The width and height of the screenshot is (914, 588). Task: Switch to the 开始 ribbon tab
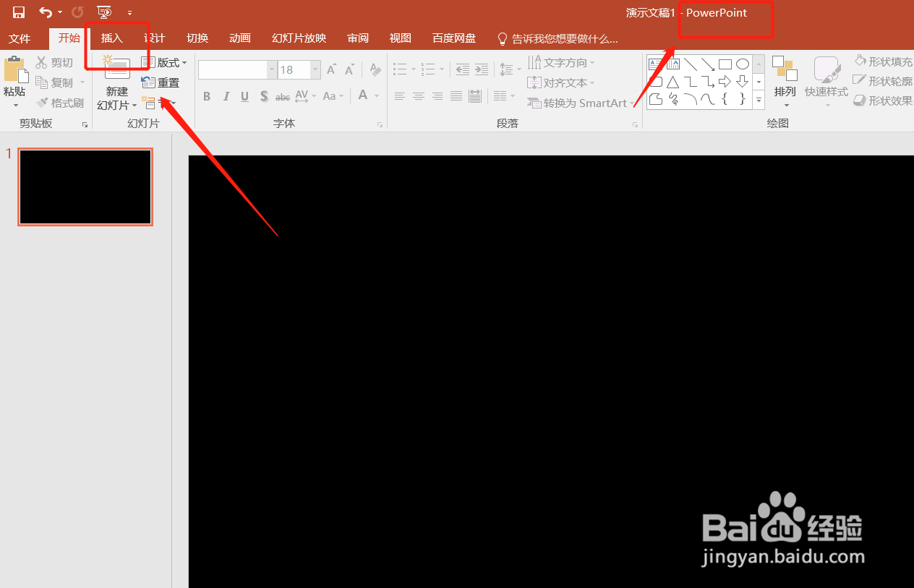click(69, 38)
